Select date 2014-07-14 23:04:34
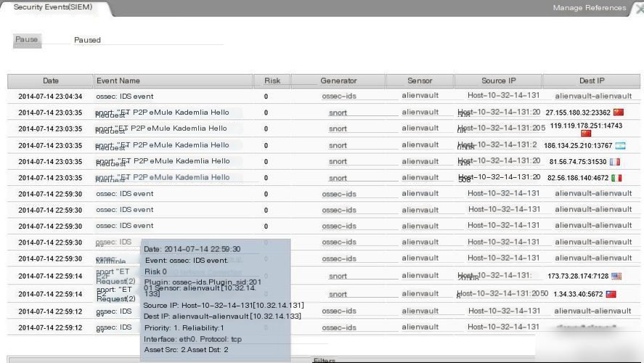 click(x=50, y=97)
